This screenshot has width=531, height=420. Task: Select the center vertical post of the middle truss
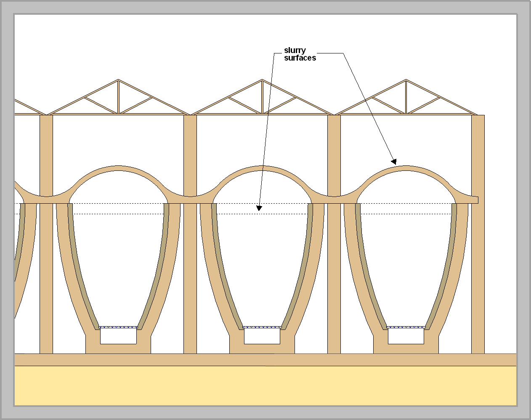tap(263, 97)
